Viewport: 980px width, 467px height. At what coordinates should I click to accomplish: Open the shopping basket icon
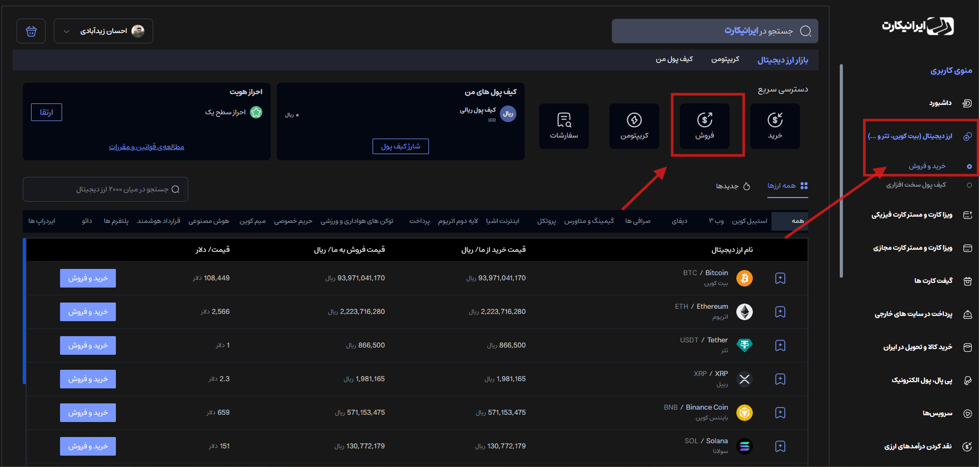pos(31,31)
